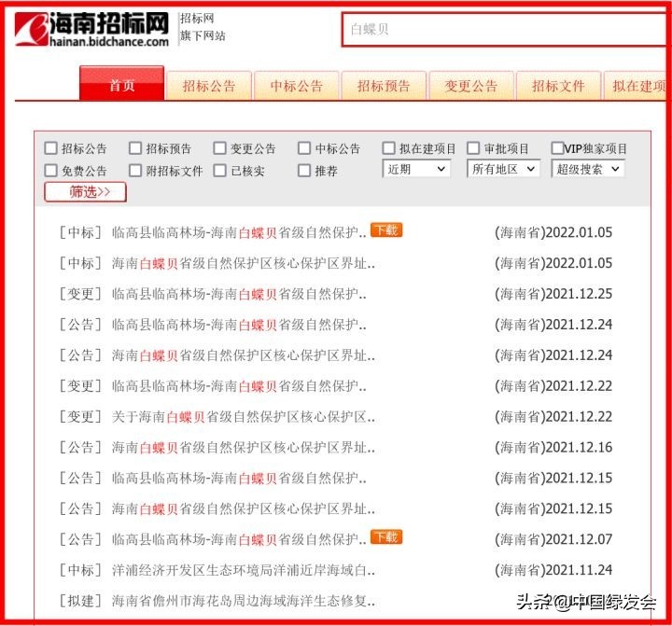Click the 海南招标网 site logo

click(x=91, y=29)
